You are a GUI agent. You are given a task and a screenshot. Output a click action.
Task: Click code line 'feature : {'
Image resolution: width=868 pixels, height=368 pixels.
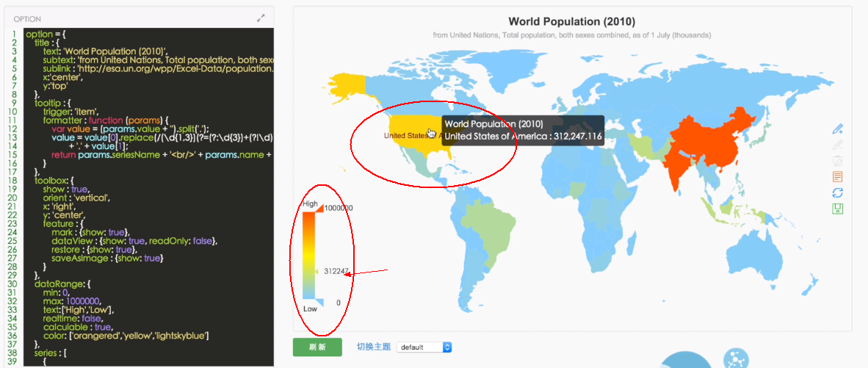click(x=63, y=223)
